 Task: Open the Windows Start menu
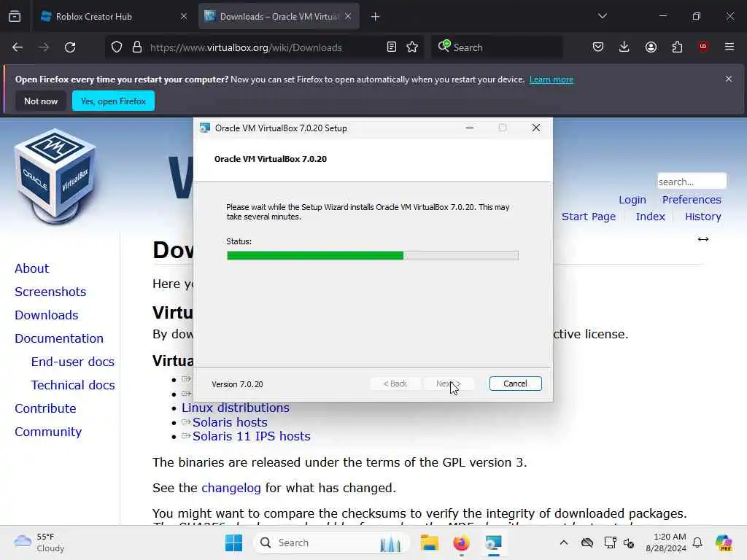click(x=233, y=542)
